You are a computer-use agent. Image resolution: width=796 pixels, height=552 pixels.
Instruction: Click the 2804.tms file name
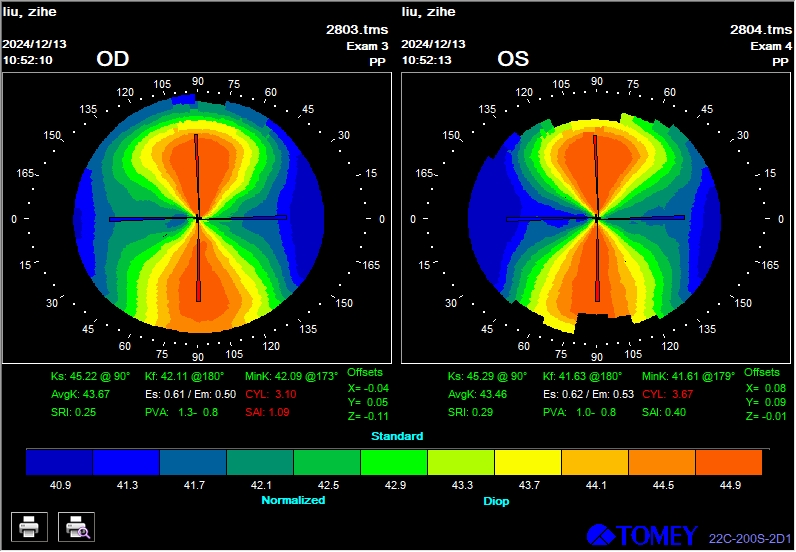pos(760,30)
